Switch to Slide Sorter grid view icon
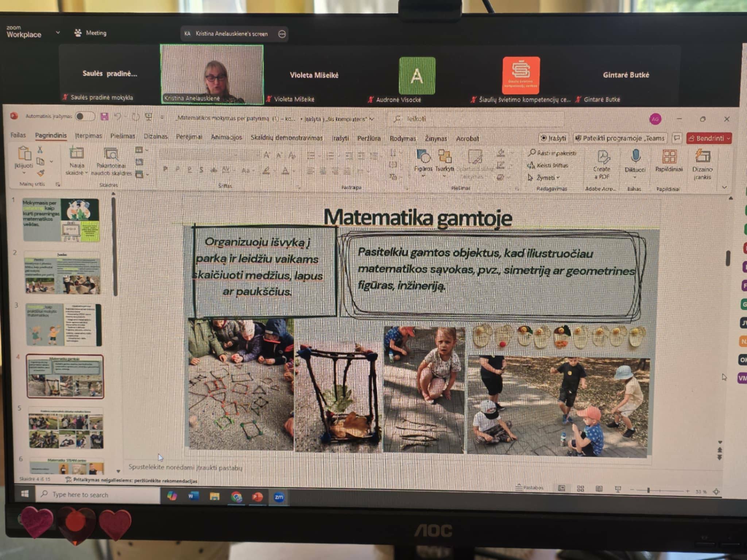 coord(580,489)
